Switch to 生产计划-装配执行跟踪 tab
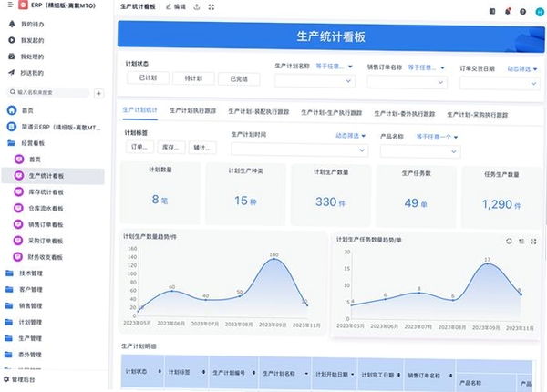 259,111
